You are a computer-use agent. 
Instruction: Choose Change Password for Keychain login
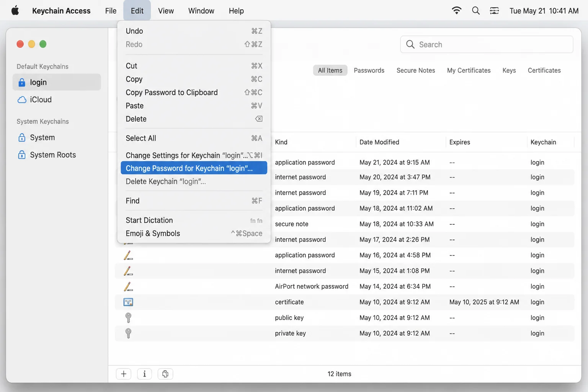pos(194,168)
